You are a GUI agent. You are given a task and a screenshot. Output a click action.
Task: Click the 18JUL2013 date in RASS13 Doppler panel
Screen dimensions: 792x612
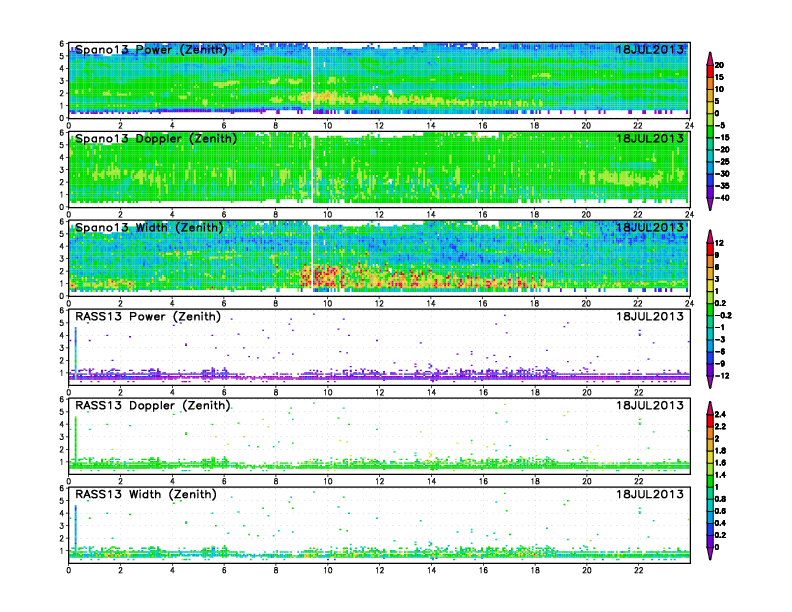[x=650, y=405]
